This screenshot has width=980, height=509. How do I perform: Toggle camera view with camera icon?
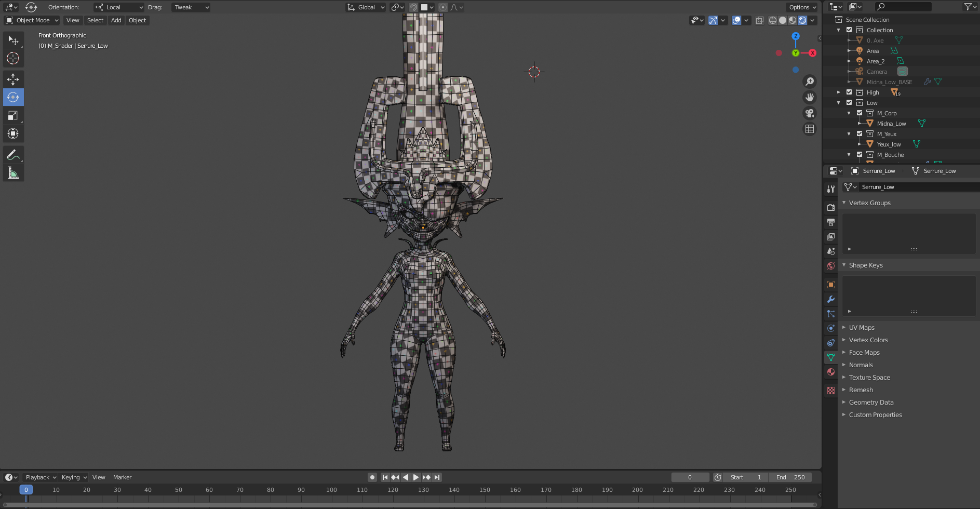coord(810,113)
